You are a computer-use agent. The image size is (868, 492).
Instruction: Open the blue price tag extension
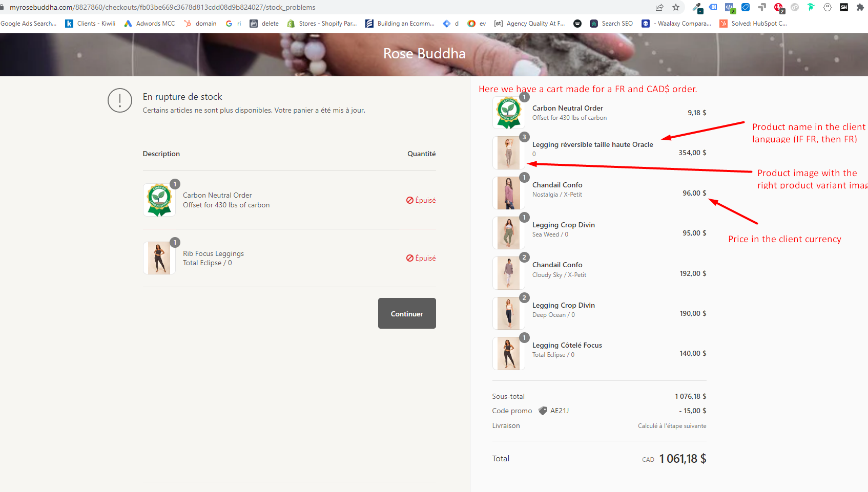click(x=746, y=7)
